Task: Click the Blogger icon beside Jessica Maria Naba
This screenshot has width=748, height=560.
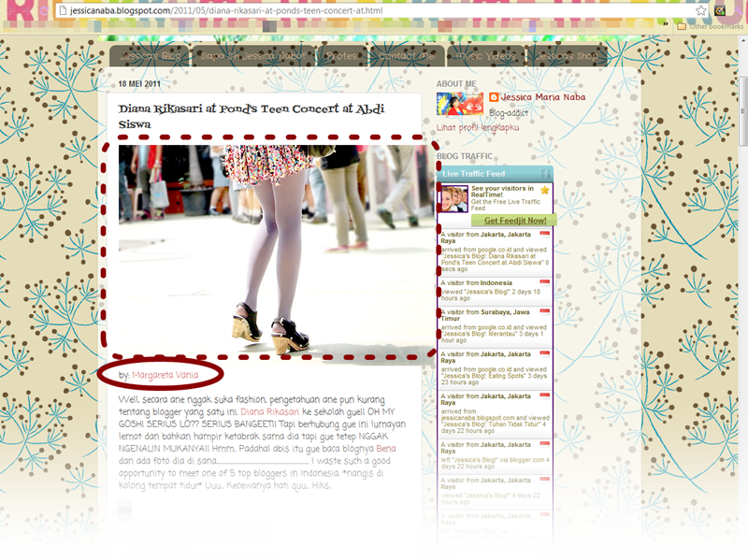Action: [494, 97]
